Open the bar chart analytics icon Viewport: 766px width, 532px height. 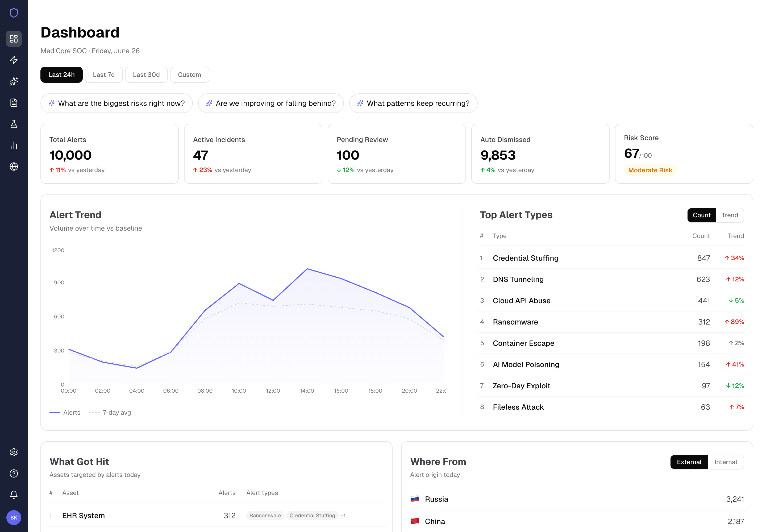pyautogui.click(x=14, y=145)
